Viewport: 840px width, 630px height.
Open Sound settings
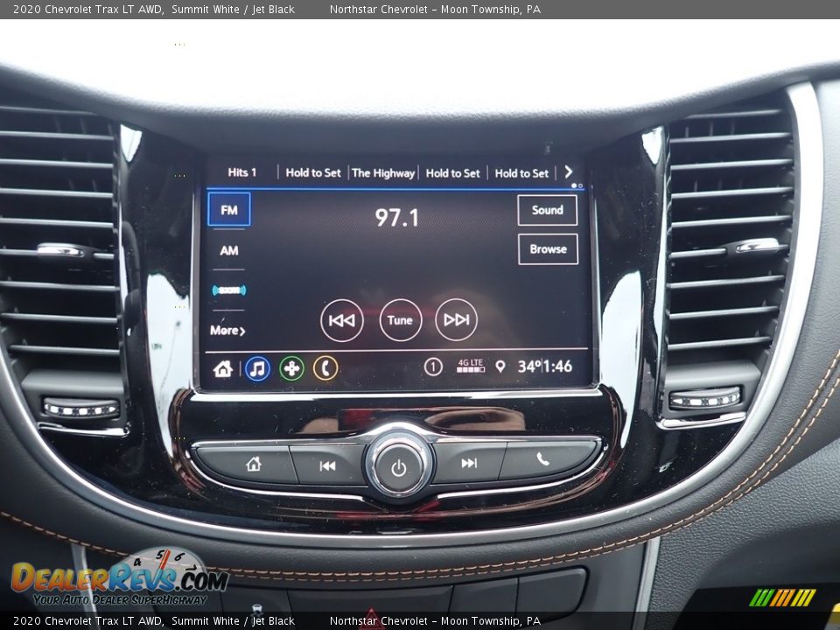[547, 210]
